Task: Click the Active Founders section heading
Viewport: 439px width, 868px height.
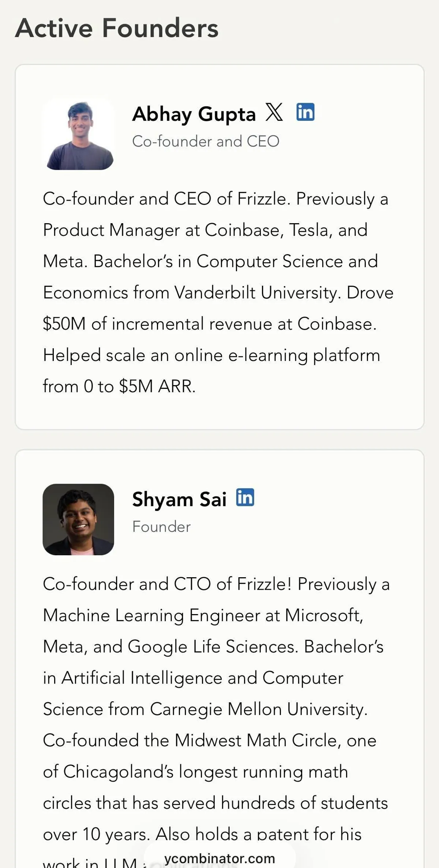Action: (117, 28)
